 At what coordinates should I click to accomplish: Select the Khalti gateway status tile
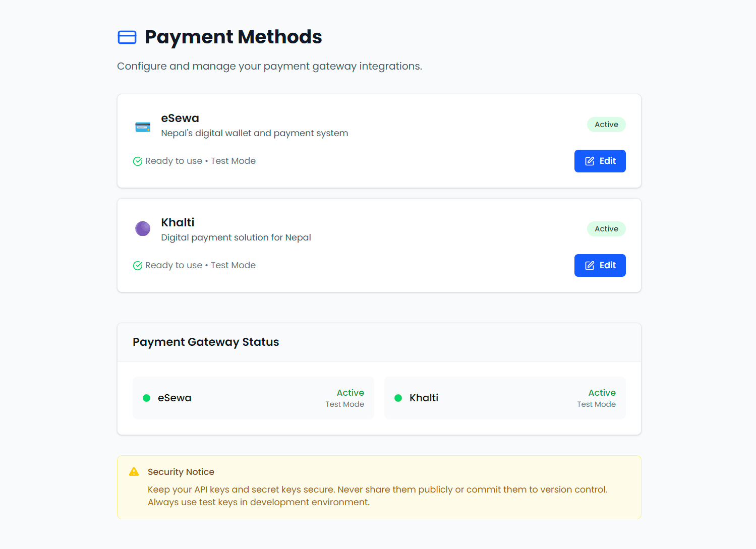pos(504,398)
